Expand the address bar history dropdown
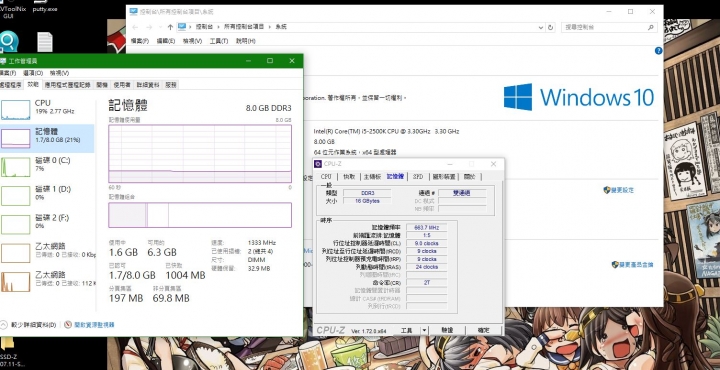 541,27
